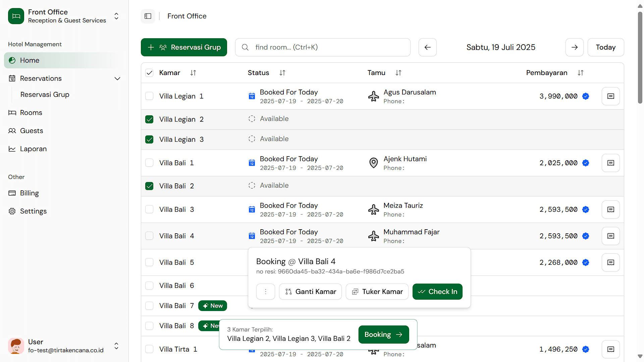This screenshot has height=362, width=644.
Task: Go to next day arrow
Action: click(x=574, y=47)
